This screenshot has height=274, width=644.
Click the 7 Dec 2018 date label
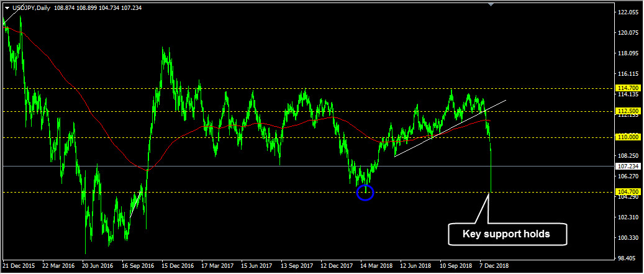[x=494, y=266]
